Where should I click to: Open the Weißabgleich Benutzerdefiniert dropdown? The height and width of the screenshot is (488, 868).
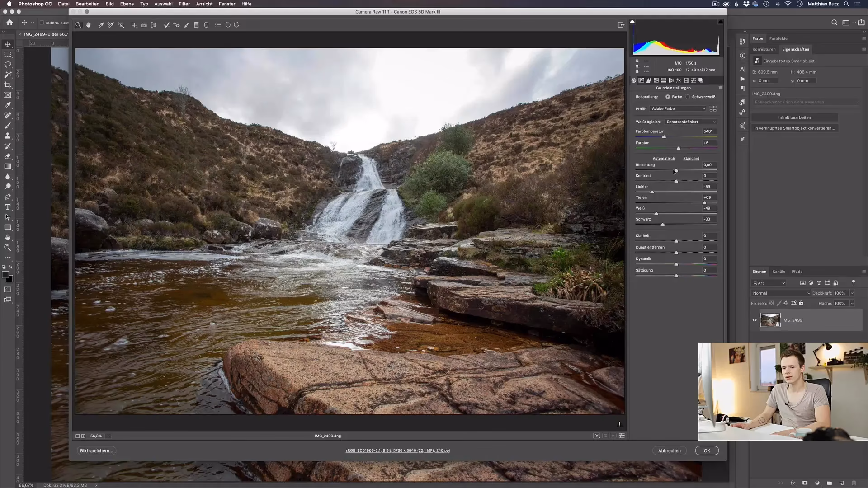[691, 122]
